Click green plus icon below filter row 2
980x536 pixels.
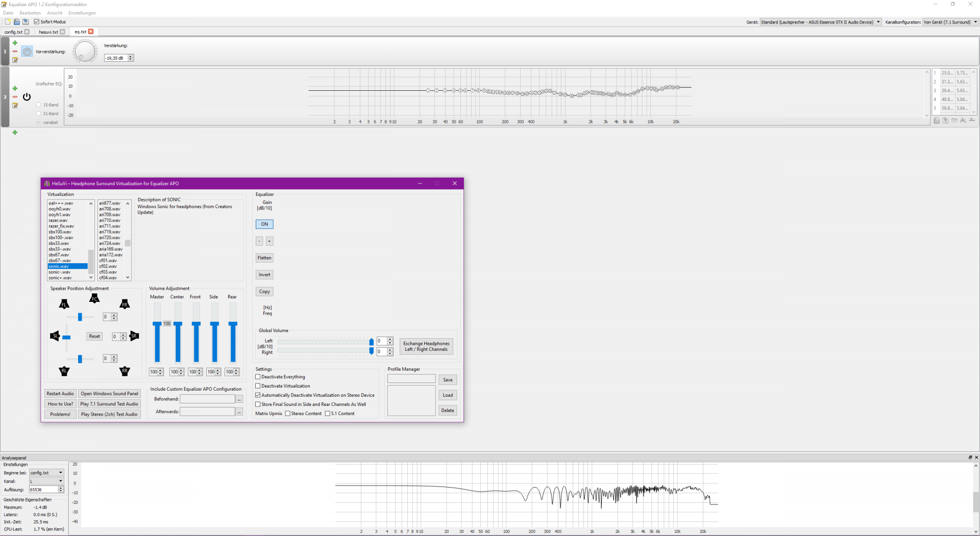pyautogui.click(x=15, y=133)
